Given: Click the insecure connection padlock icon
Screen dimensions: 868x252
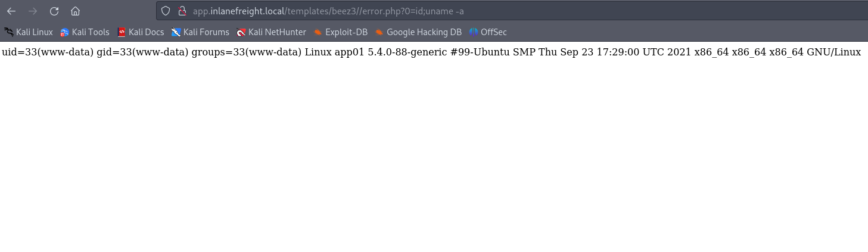Looking at the screenshot, I should [x=182, y=11].
